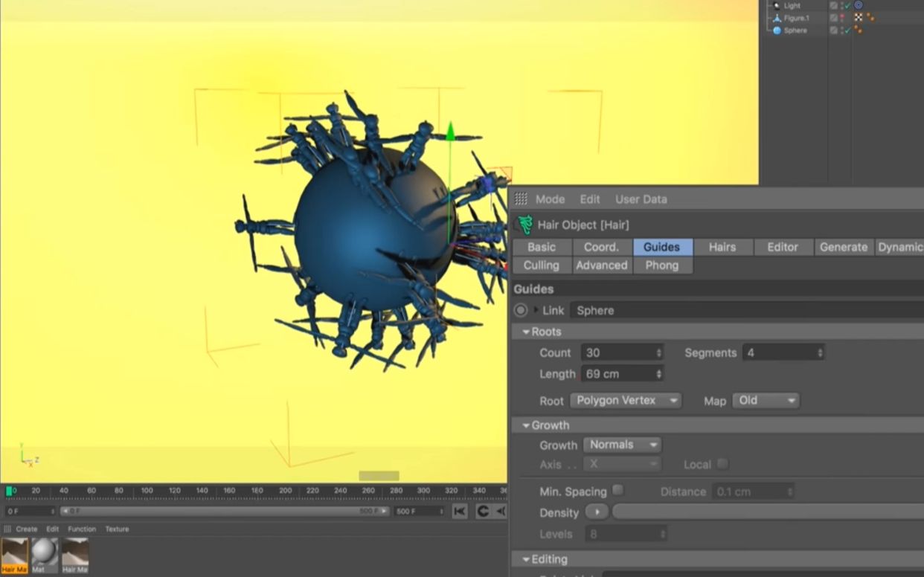Viewport: 924px width, 577px height.
Task: Click the Sphere object icon in the Object Manager
Action: click(777, 30)
